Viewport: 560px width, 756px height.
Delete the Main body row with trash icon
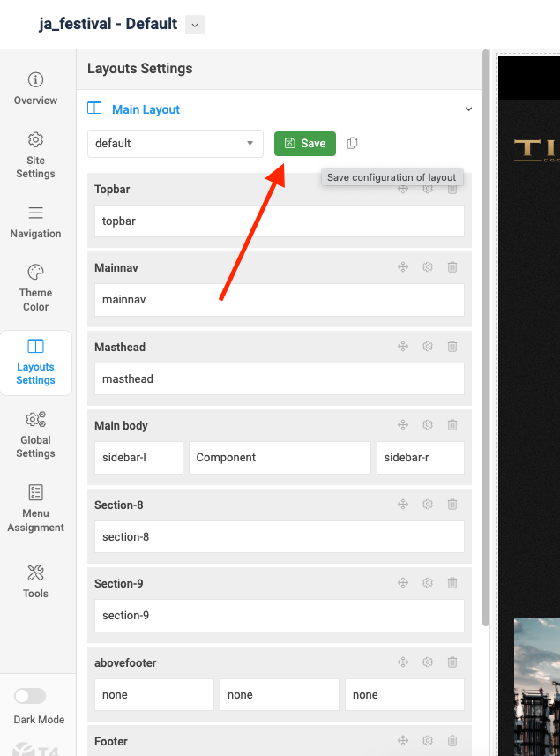(452, 425)
